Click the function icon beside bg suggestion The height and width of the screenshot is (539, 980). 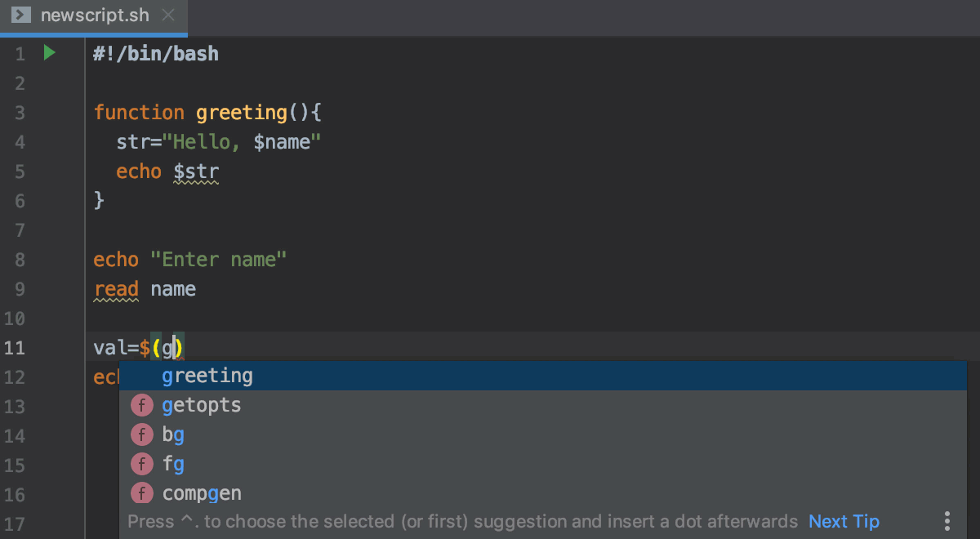pos(142,434)
